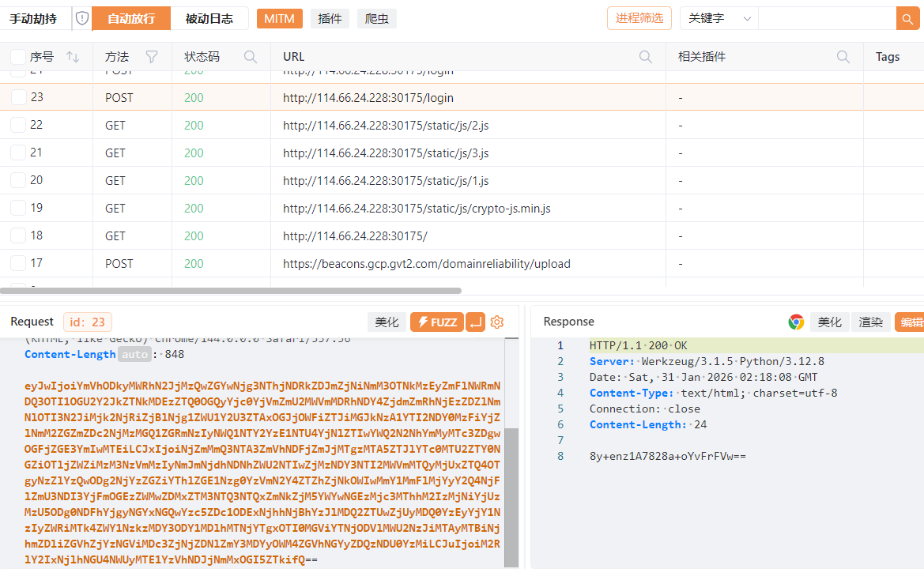Open the 关键字 dropdown
This screenshot has height=580, width=924.
tap(719, 18)
